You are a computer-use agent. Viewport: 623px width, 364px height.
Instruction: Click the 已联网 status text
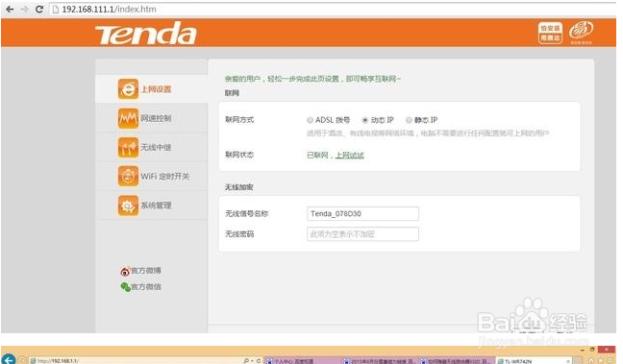317,156
